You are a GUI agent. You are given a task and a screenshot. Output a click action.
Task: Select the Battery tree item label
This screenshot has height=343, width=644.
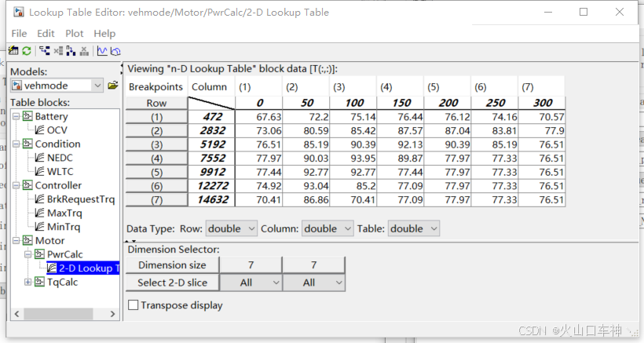pos(51,116)
